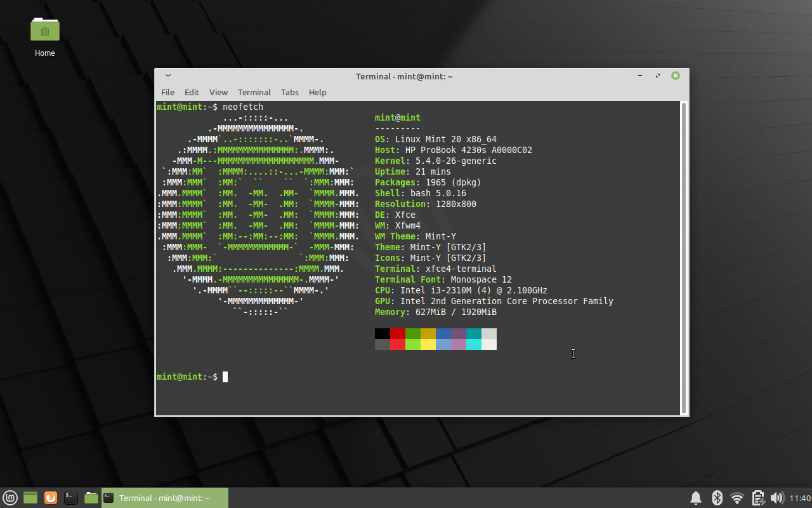
Task: Open the Tabs menu
Action: 289,92
